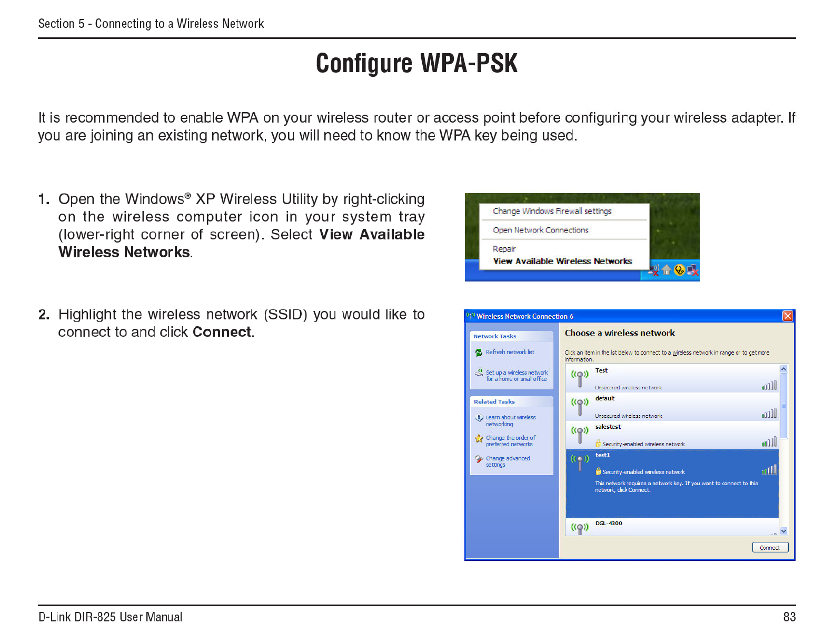Click the signal strength bars for test1

pyautogui.click(x=769, y=470)
